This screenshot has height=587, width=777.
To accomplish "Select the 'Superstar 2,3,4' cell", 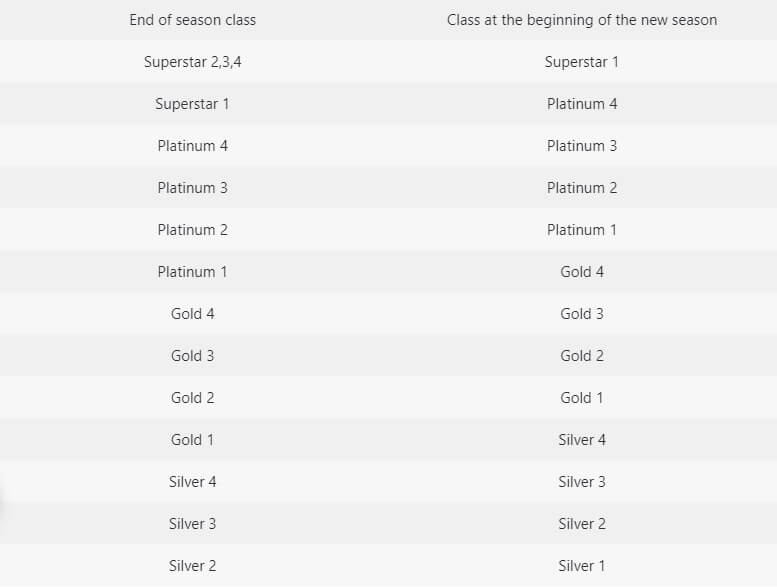I will pyautogui.click(x=192, y=62).
